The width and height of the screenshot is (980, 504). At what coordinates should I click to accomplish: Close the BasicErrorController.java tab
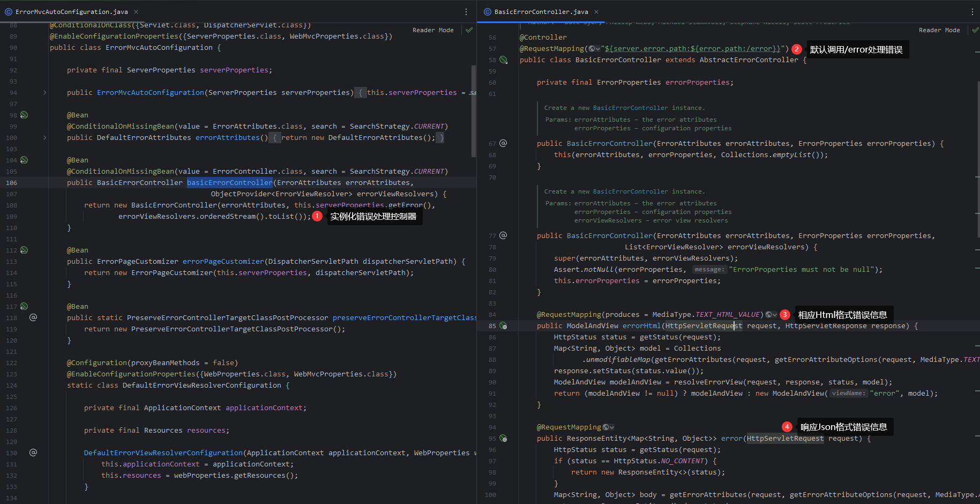(596, 11)
